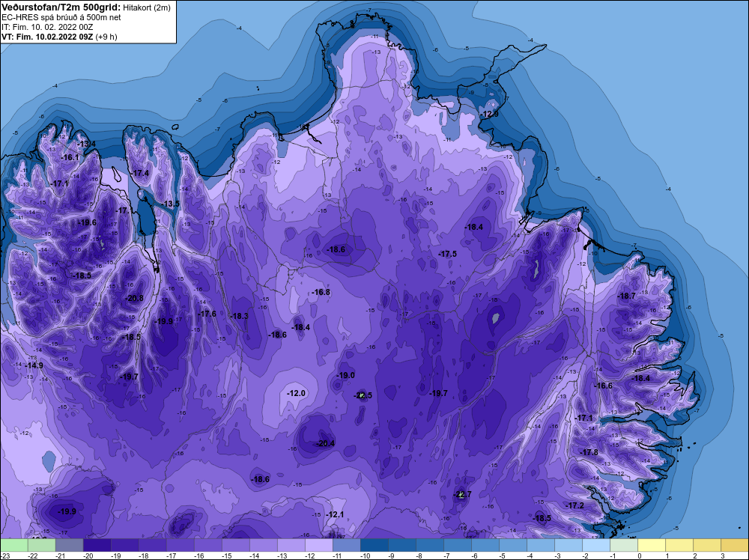Click the -14.9 temperature value
Viewport: 749px width, 560px height.
coord(34,365)
